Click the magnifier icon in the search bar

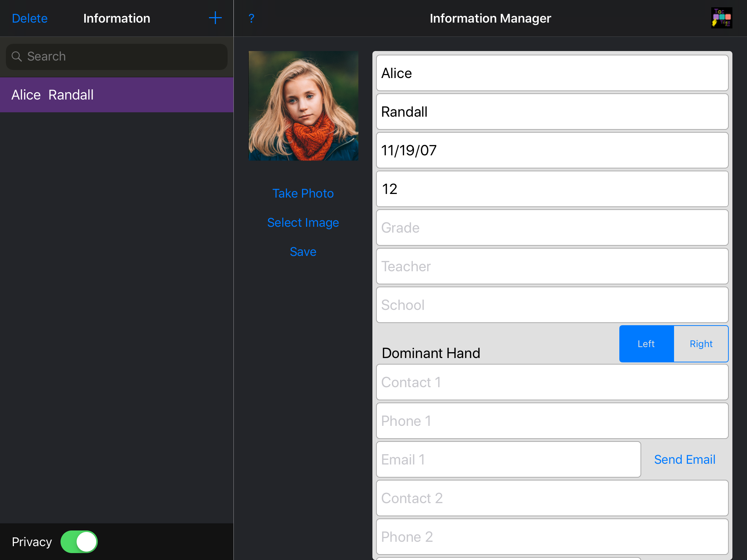pyautogui.click(x=17, y=57)
